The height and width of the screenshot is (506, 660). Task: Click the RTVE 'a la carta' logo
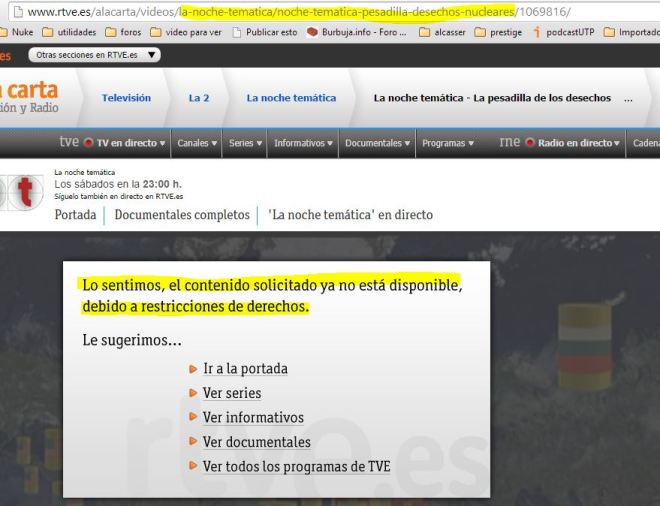point(28,97)
